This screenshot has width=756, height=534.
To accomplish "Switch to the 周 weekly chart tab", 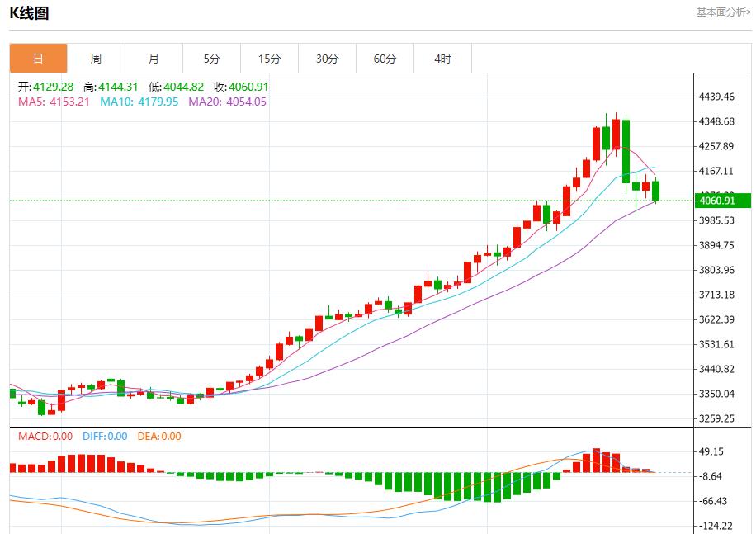I will 96,58.
